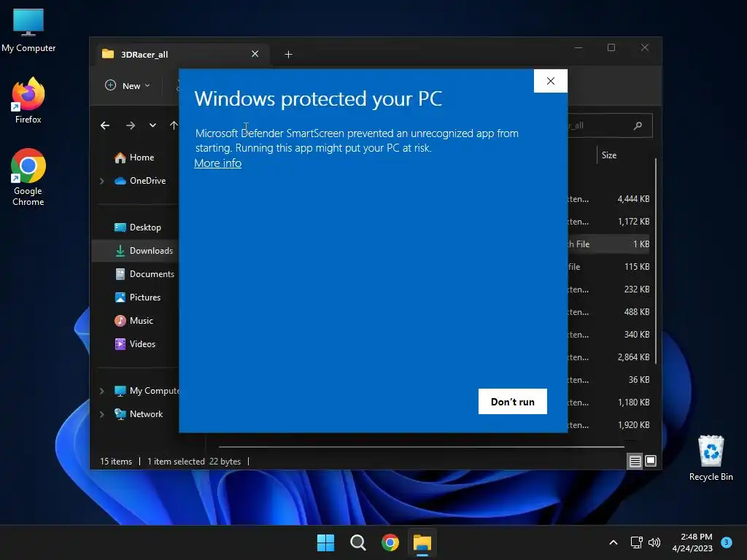Viewport: 747px width, 560px height.
Task: Select My Computer in the navigation pane
Action: [147, 391]
